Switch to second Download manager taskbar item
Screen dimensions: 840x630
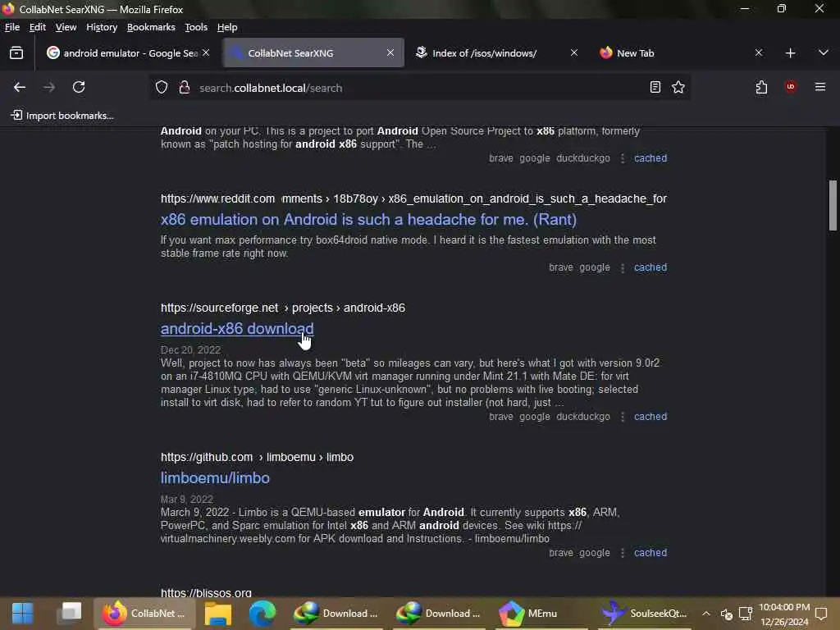click(x=440, y=613)
